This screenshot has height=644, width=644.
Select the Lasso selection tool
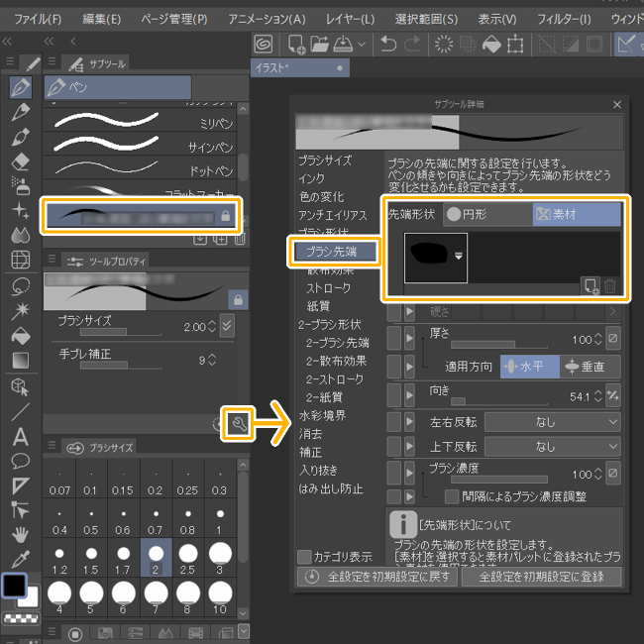click(21, 286)
